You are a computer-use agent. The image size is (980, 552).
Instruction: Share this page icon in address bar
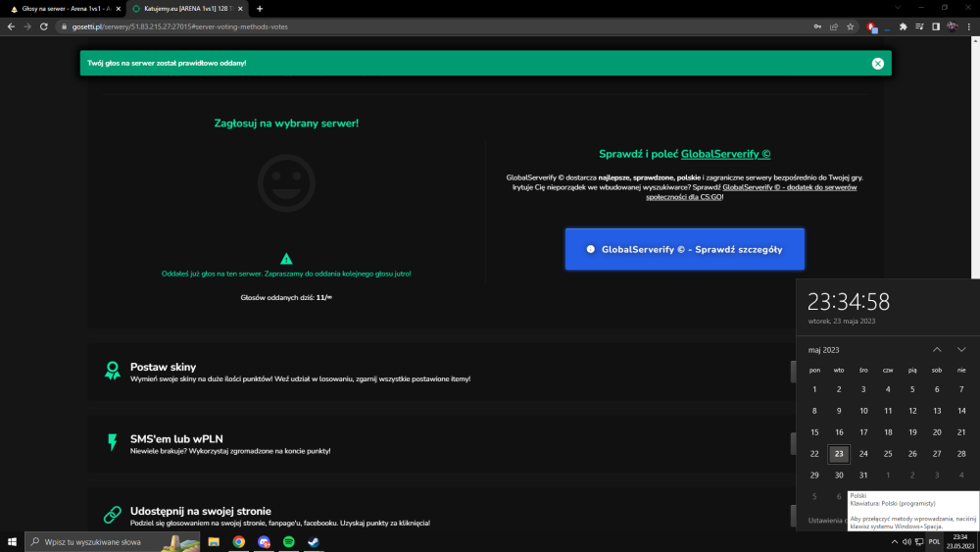(834, 26)
